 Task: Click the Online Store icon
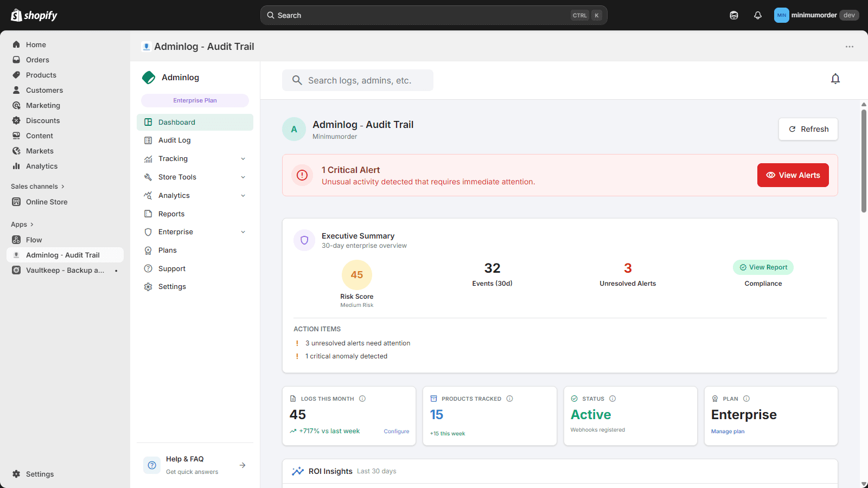click(16, 202)
